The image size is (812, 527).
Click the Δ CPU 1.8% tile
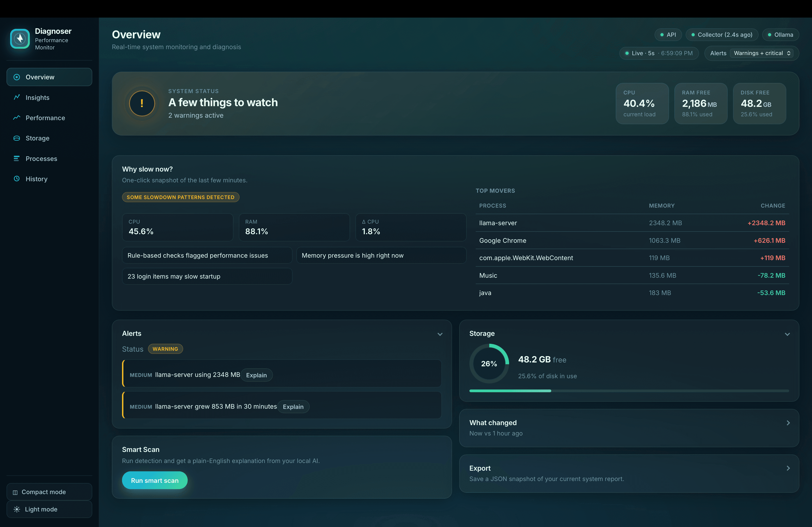point(411,227)
